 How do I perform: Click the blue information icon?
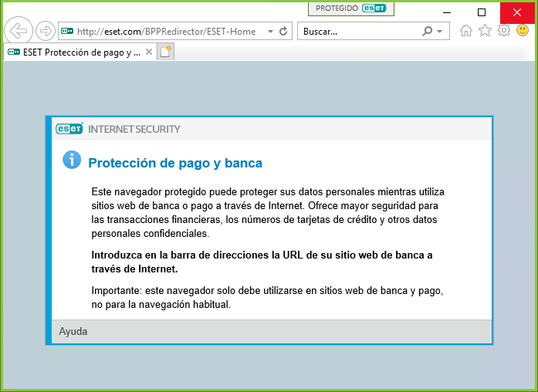[72, 160]
